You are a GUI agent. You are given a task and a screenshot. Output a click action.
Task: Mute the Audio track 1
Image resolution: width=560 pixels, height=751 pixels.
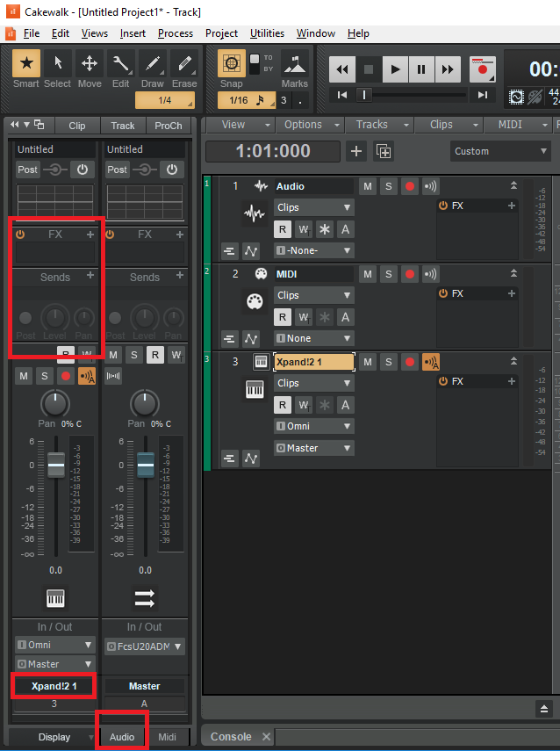coord(368,186)
